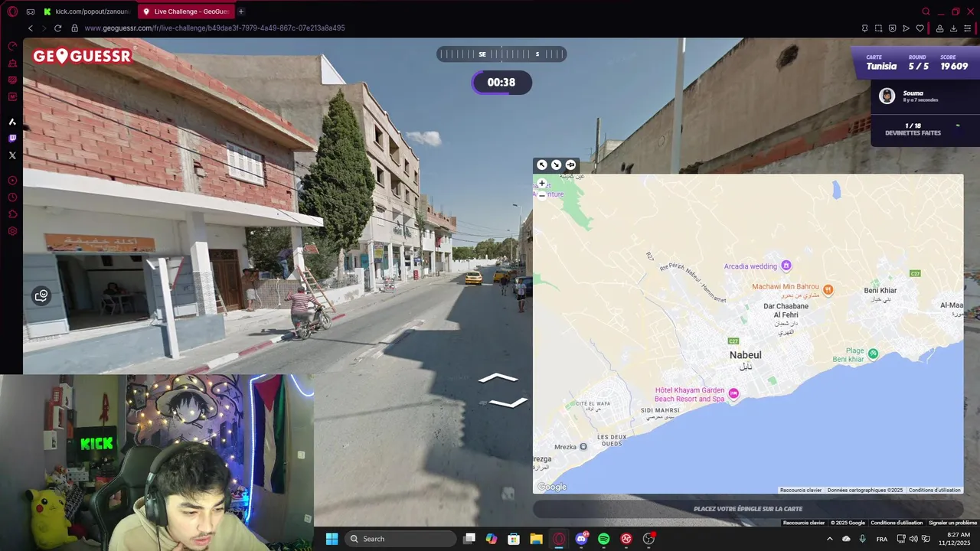The image size is (980, 551).
Task: Open the GX Control sidebar icon
Action: point(12,46)
